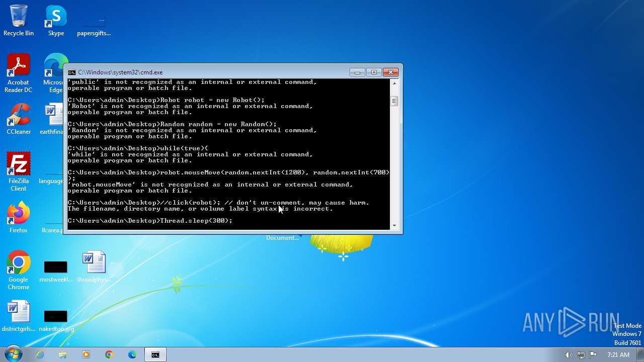Launch Firefox from the desktop
This screenshot has width=644, height=362.
[19, 217]
